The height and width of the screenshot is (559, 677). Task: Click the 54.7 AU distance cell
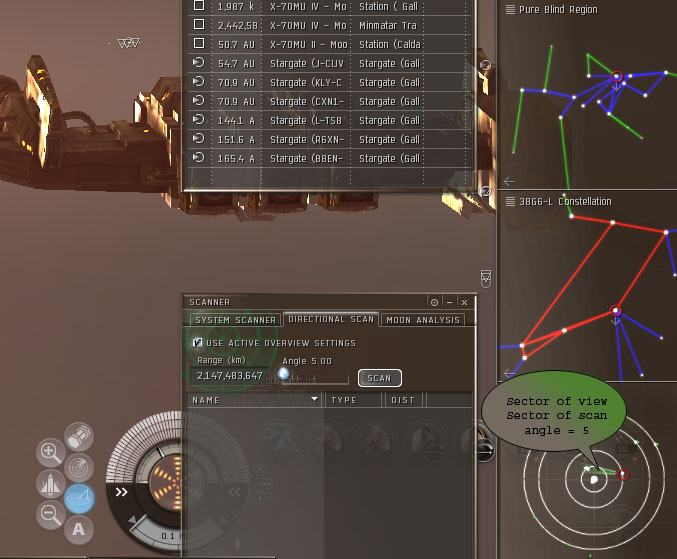[x=237, y=63]
